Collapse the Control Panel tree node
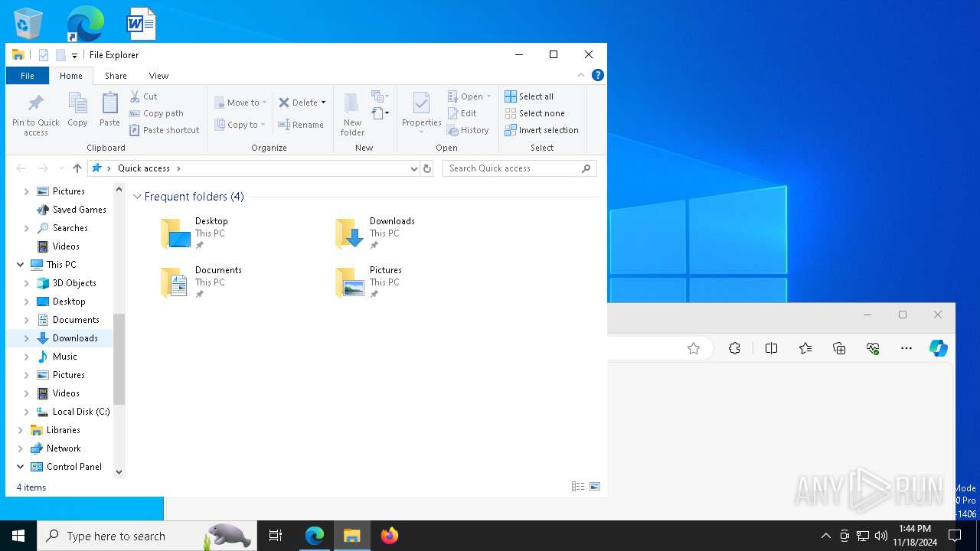This screenshot has height=551, width=980. pos(20,467)
